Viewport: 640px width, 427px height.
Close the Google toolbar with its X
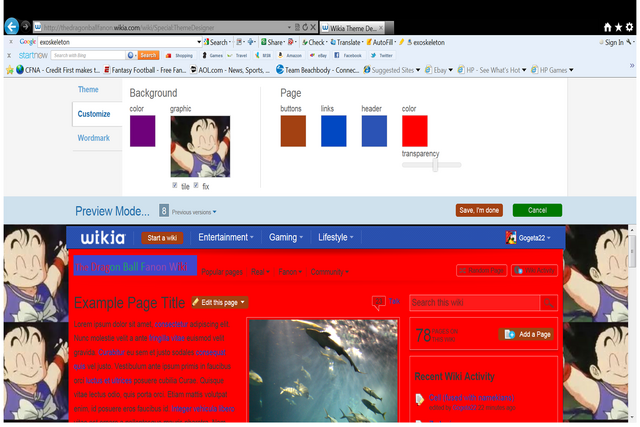[x=11, y=42]
